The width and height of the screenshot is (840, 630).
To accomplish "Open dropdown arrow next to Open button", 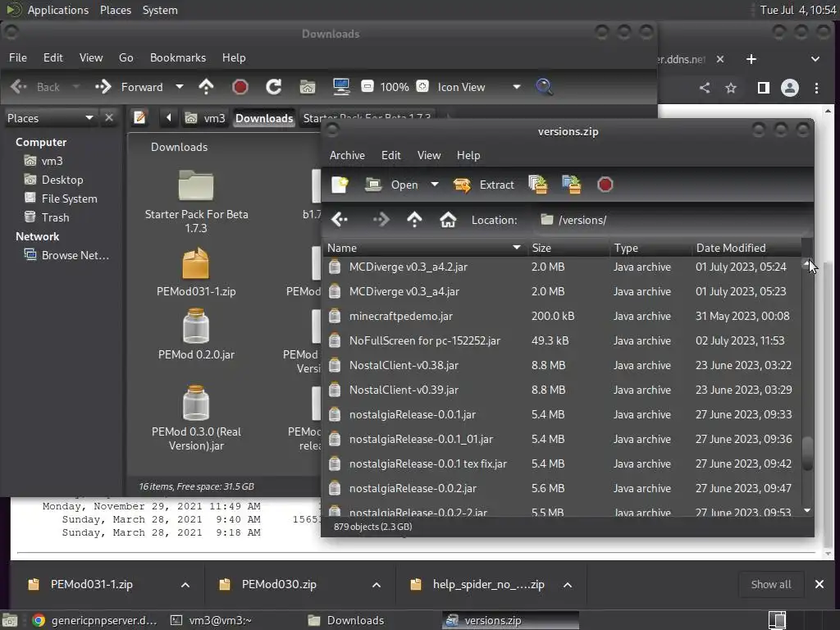I will pos(435,185).
